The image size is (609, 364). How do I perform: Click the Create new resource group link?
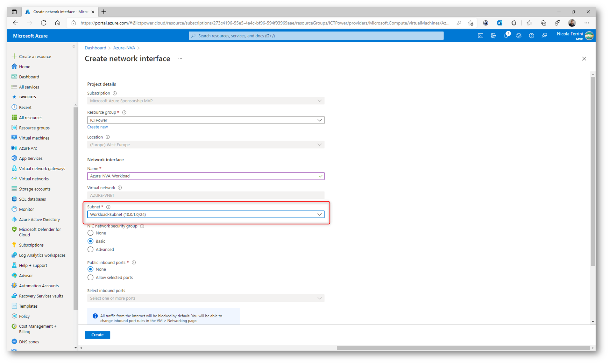click(97, 127)
